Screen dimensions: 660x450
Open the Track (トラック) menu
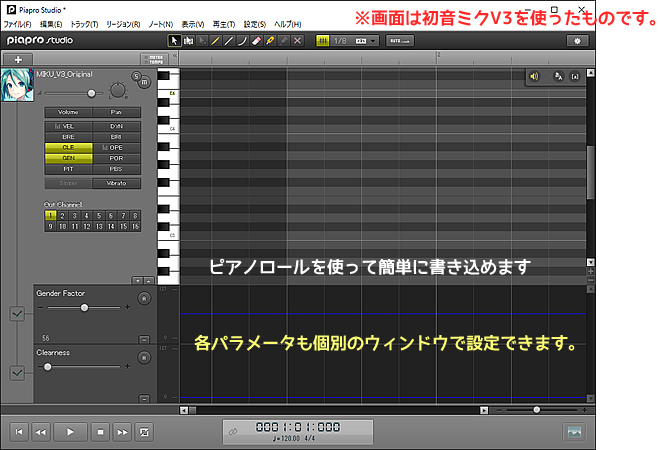click(x=84, y=24)
